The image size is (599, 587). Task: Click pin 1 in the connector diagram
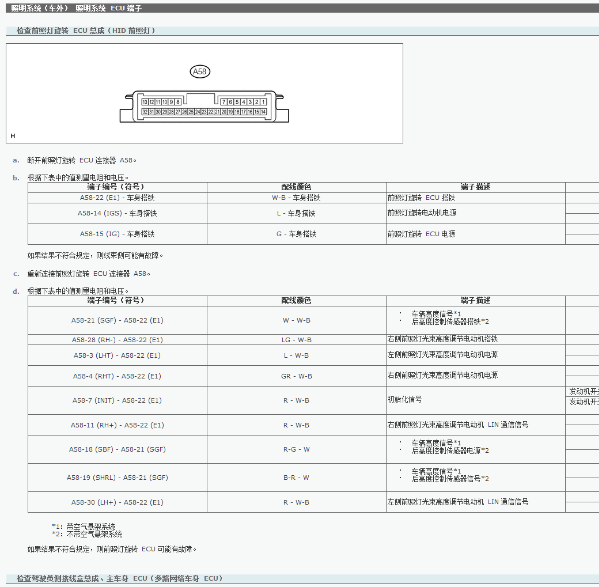coord(264,102)
